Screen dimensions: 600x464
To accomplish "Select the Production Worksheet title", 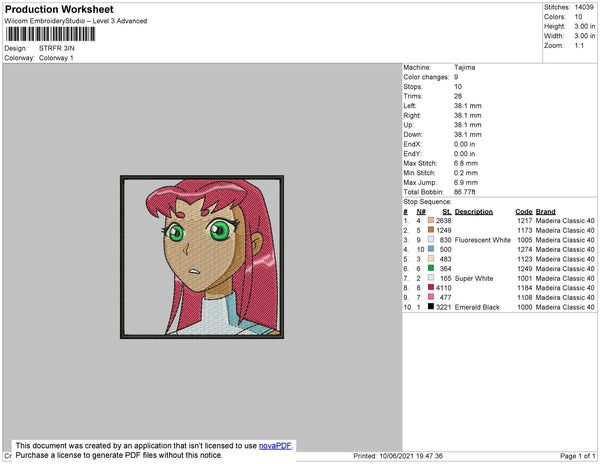I will point(59,9).
